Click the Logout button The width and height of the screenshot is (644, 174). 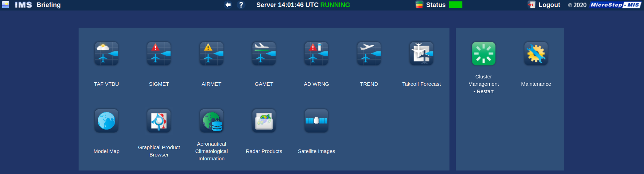point(549,5)
